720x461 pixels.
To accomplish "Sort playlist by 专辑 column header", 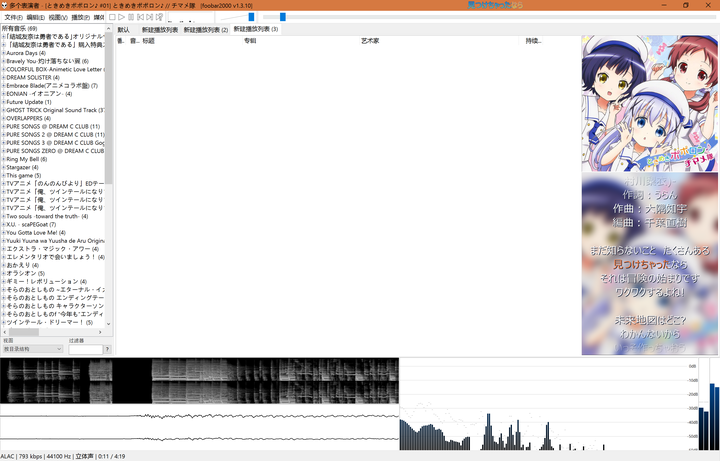I will pos(301,41).
